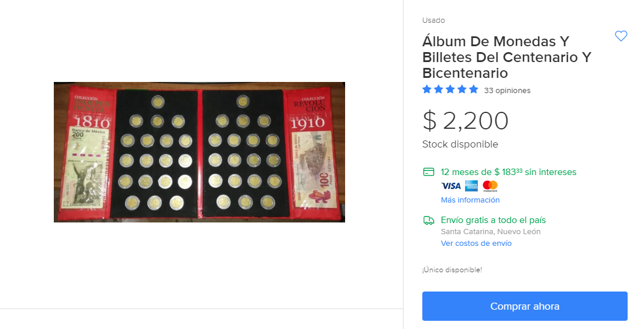This screenshot has height=329, width=644.
Task: Open Ver costos de envío link
Action: pyautogui.click(x=476, y=244)
